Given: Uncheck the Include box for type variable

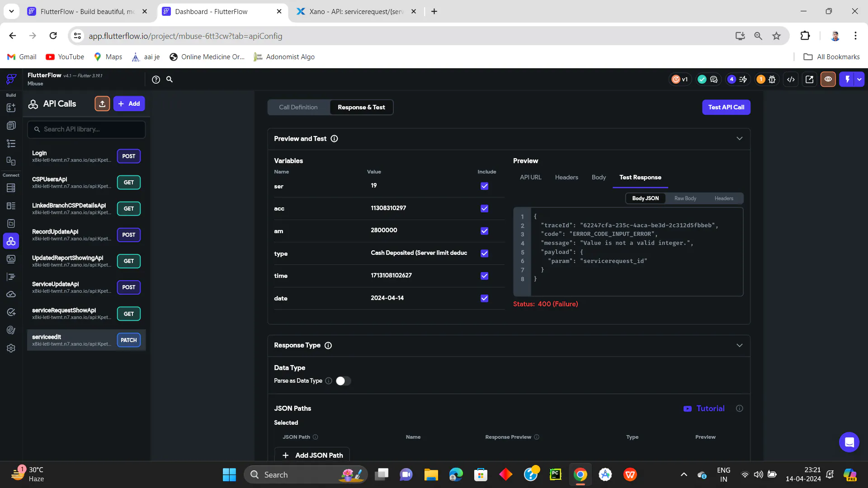Looking at the screenshot, I should pos(484,253).
